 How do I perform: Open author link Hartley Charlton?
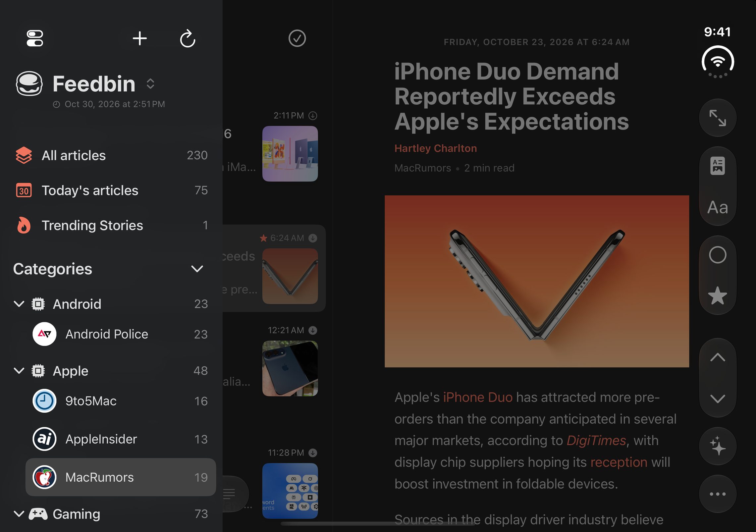click(436, 148)
